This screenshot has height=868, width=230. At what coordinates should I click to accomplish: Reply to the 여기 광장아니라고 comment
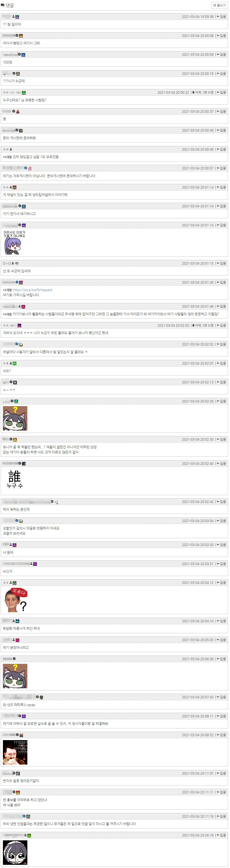[221, 640]
